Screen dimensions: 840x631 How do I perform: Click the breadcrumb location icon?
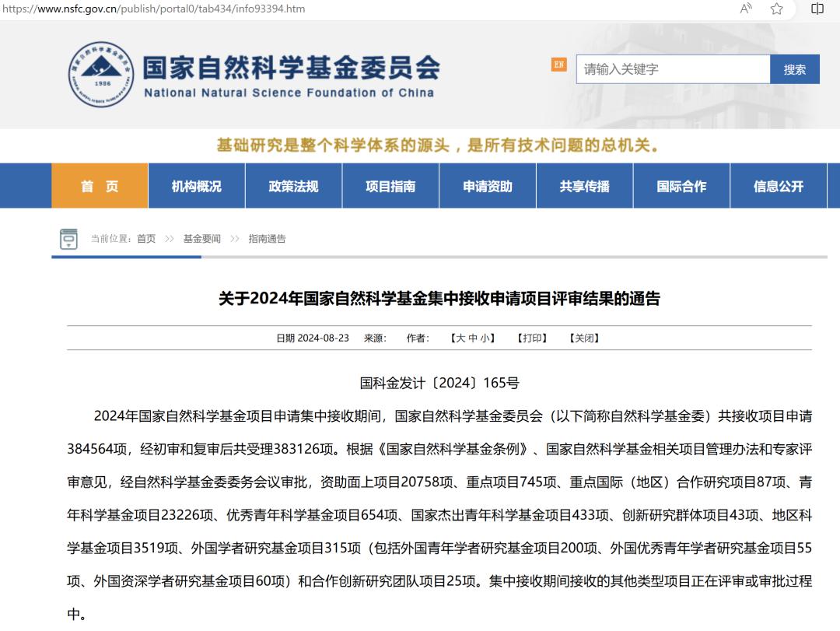[68, 239]
